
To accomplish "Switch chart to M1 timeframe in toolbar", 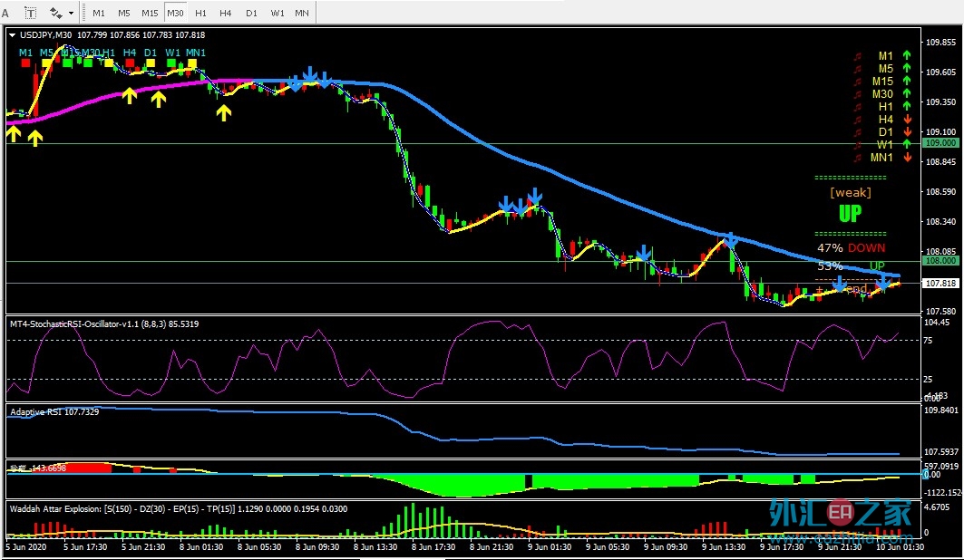I will pos(98,13).
